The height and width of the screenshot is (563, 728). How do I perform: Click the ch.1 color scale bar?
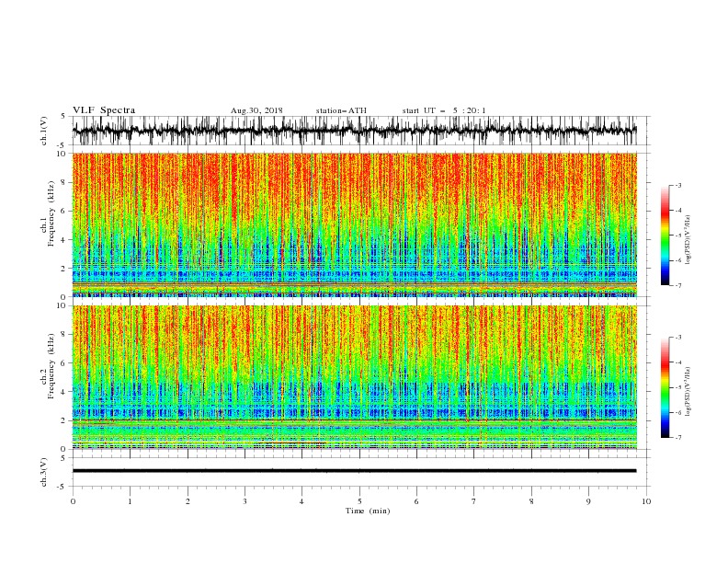pyautogui.click(x=665, y=236)
